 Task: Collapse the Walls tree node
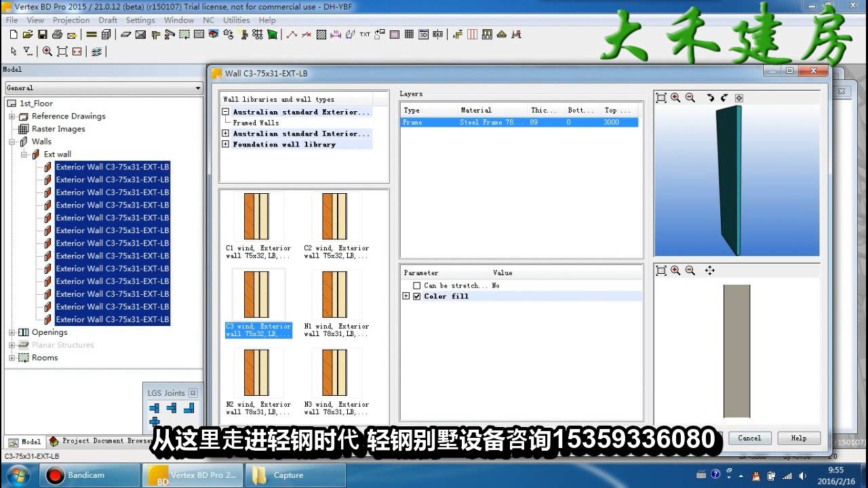pyautogui.click(x=12, y=142)
